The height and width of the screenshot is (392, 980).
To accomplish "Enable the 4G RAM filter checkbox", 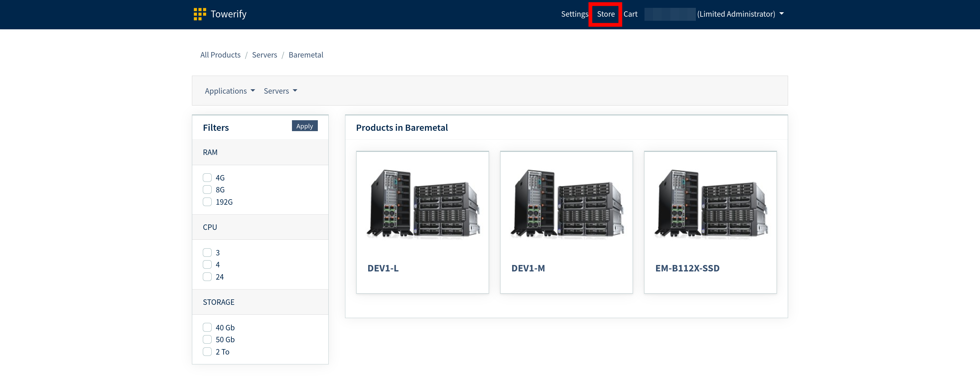I will tap(207, 178).
